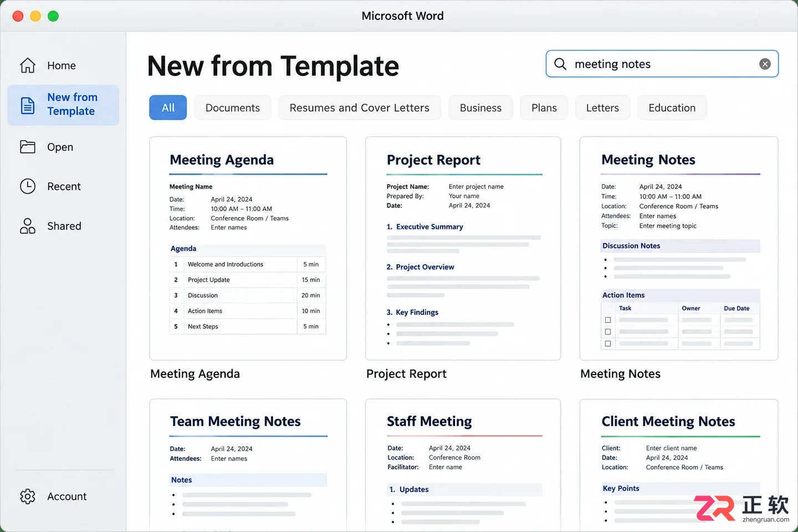The image size is (798, 532).
Task: Select the New from Template document icon
Action: [x=28, y=105]
